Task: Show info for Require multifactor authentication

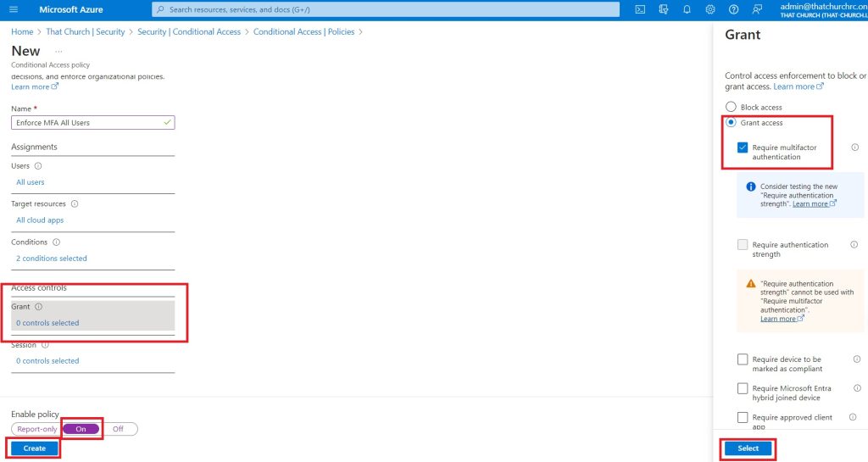Action: (854, 148)
